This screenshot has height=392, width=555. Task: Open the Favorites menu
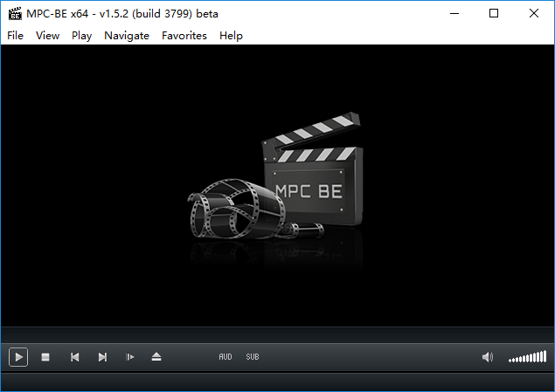pyautogui.click(x=184, y=36)
